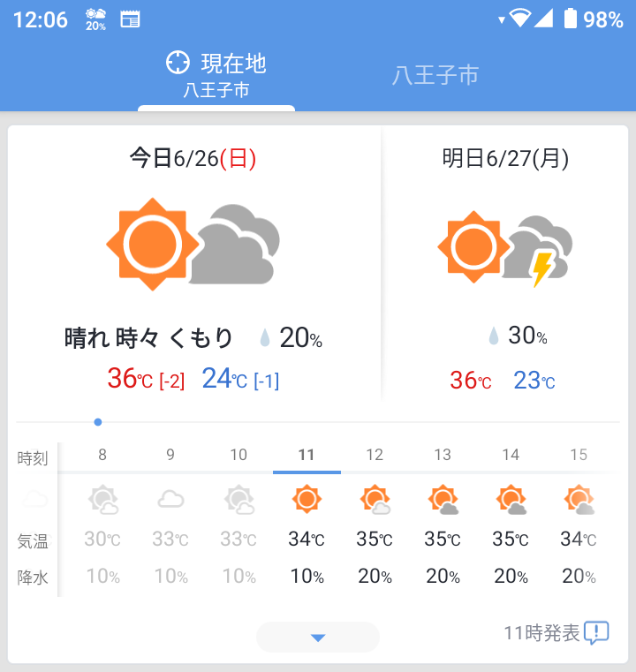Open tomorrow's 6/27 forecast heading
The image size is (636, 672).
click(505, 158)
